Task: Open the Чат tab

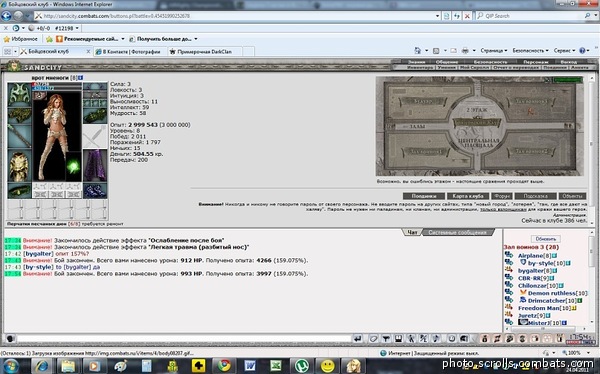Action: (412, 232)
